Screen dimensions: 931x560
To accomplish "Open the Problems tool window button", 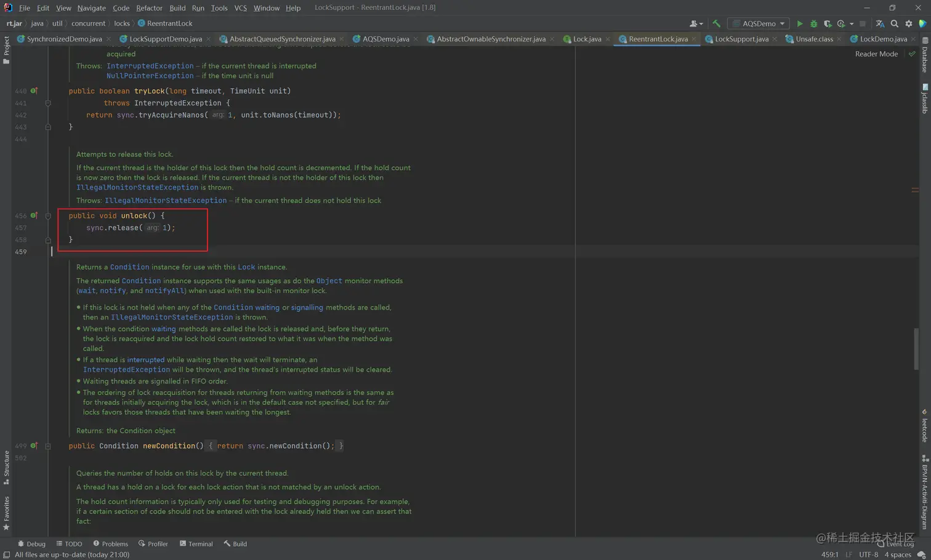I will click(x=110, y=544).
